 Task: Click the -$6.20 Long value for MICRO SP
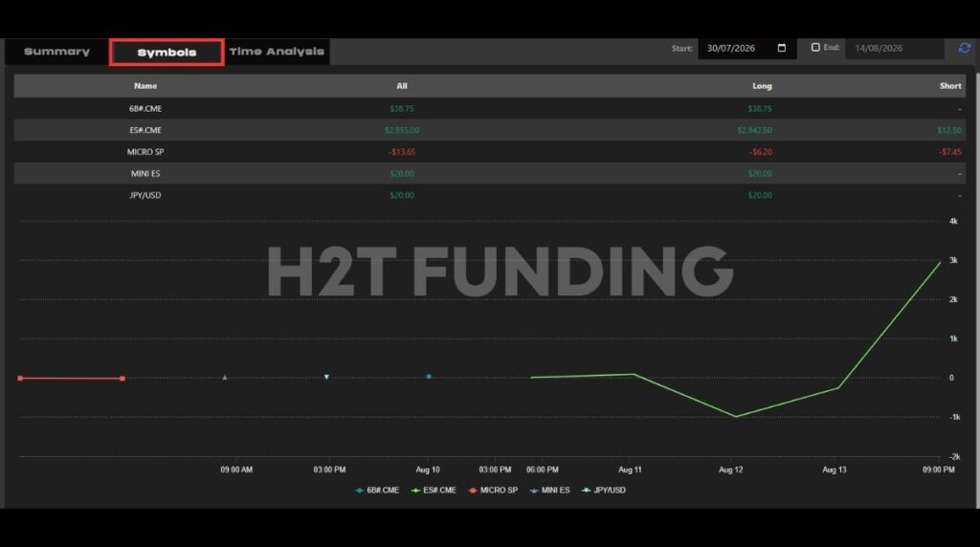(761, 152)
